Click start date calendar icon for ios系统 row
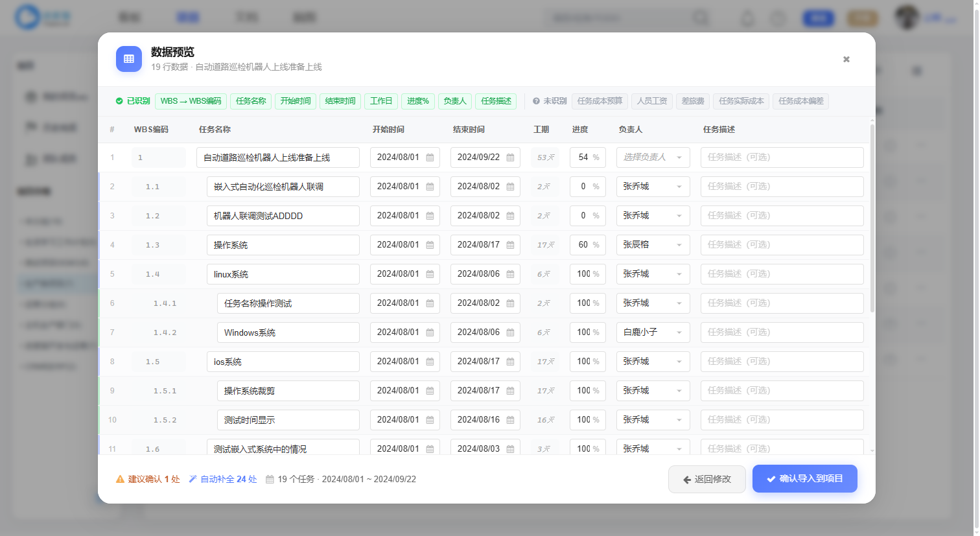Viewport: 980px width, 536px height. pyautogui.click(x=430, y=362)
